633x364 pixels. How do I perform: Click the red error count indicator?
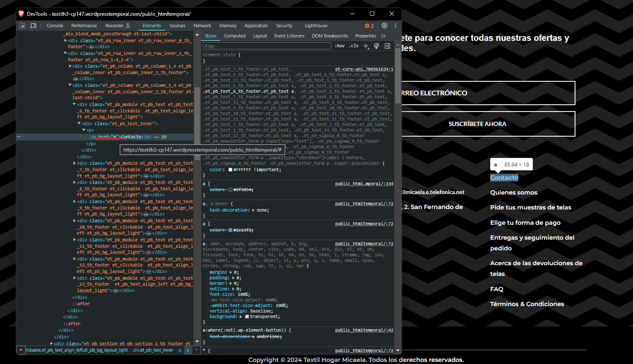[x=369, y=26]
